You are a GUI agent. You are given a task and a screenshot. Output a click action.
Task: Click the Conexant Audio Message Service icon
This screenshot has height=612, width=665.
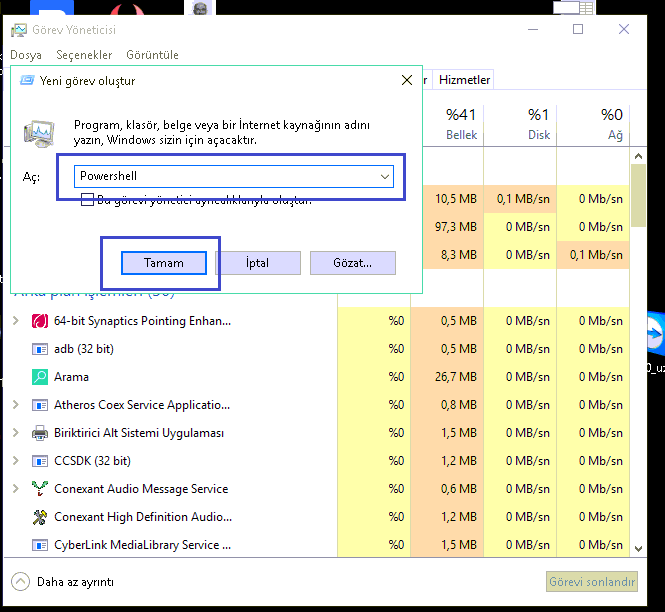[40, 489]
